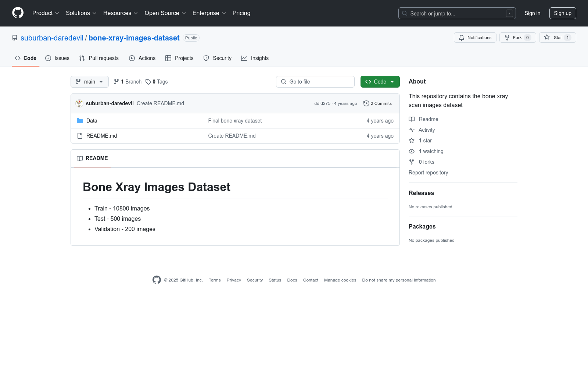Image resolution: width=588 pixels, height=368 pixels.
Task: Expand the Enterprise menu
Action: [x=209, y=13]
